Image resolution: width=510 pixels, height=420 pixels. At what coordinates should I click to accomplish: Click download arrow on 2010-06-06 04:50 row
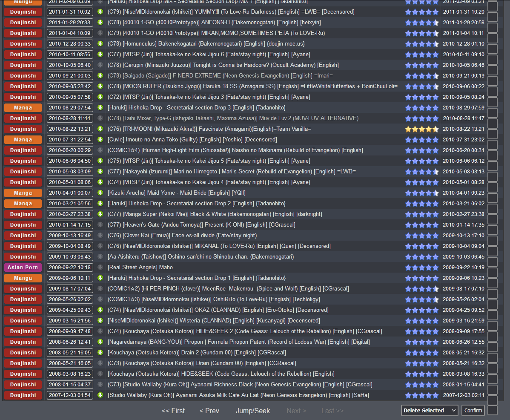[x=100, y=161]
